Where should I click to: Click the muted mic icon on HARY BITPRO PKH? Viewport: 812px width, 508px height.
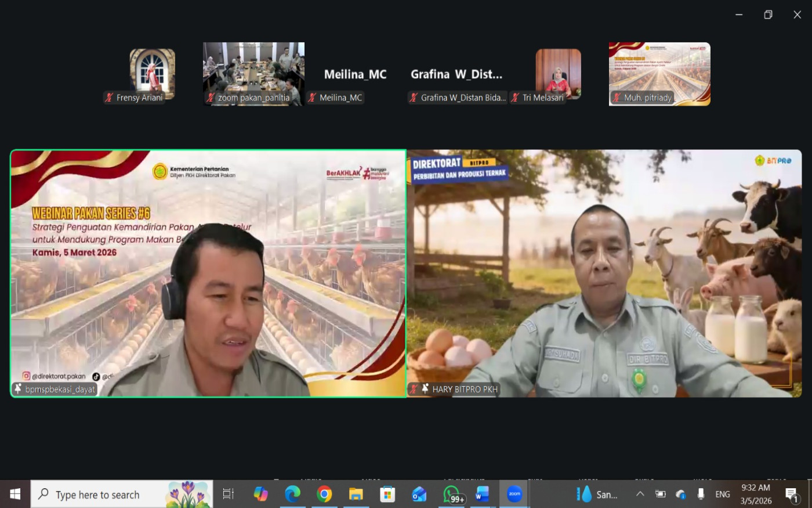pos(414,389)
